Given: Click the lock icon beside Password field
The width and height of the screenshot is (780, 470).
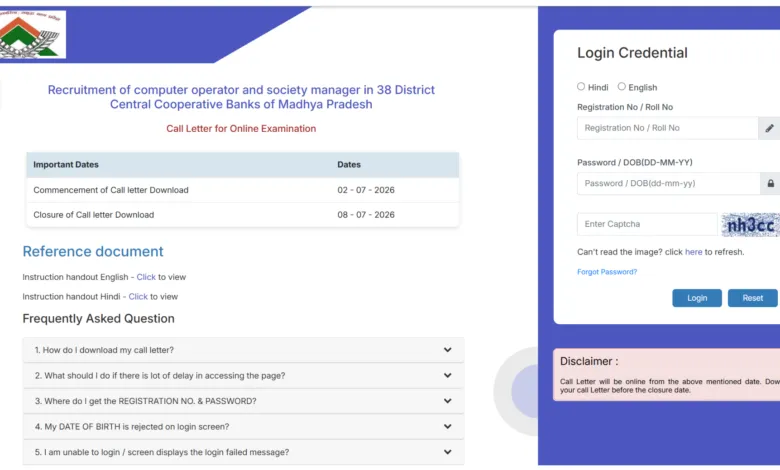Looking at the screenshot, I should click(x=770, y=184).
